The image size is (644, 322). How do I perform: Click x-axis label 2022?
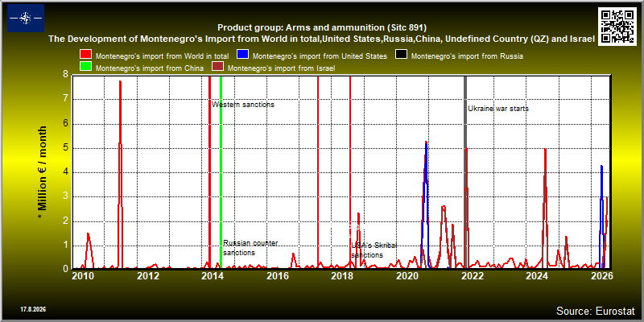pos(471,275)
